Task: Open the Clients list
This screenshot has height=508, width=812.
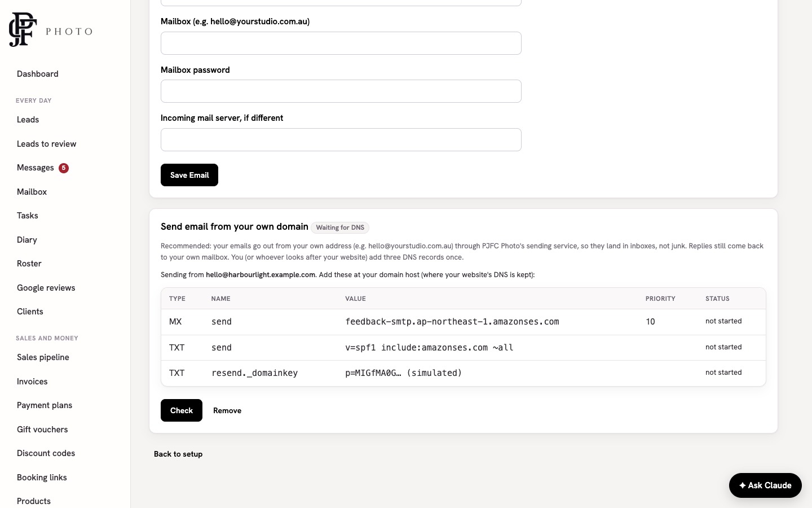Action: (30, 312)
